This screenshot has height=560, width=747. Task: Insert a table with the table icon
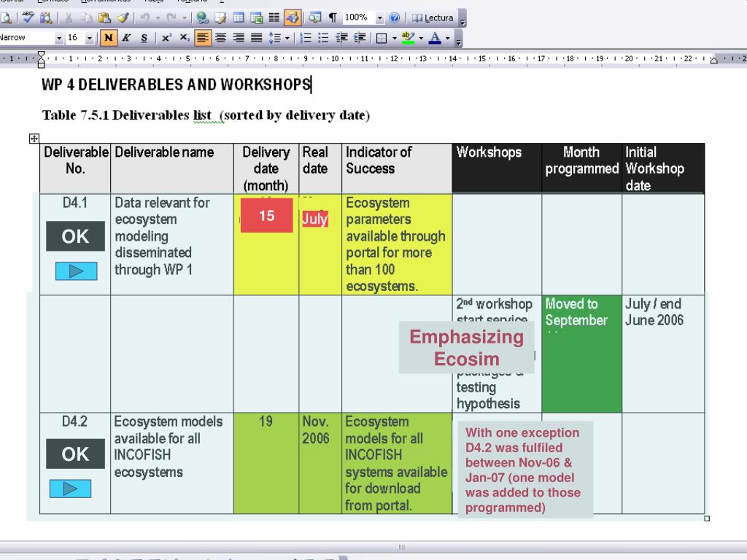coord(239,18)
